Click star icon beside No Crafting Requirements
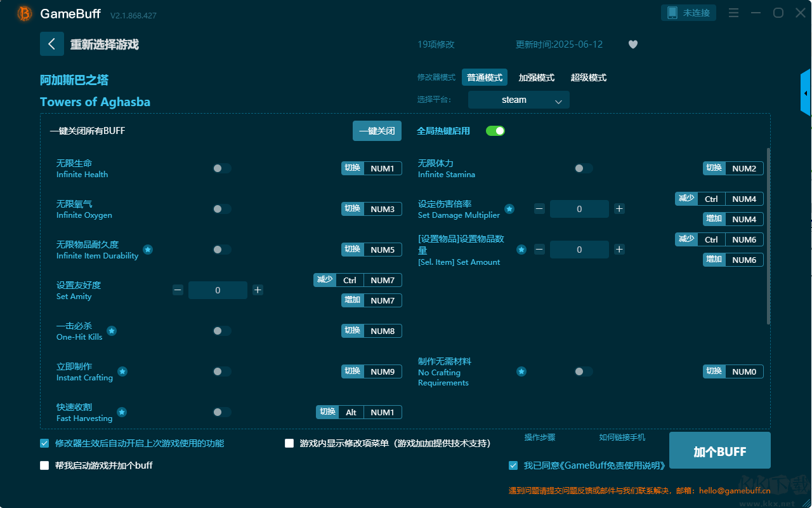This screenshot has height=508, width=812. 521,371
